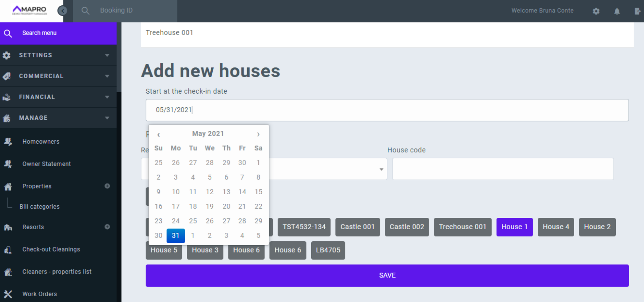Click the Booking ID search magnifier icon
Screen dimensions: 644x302
coord(85,11)
